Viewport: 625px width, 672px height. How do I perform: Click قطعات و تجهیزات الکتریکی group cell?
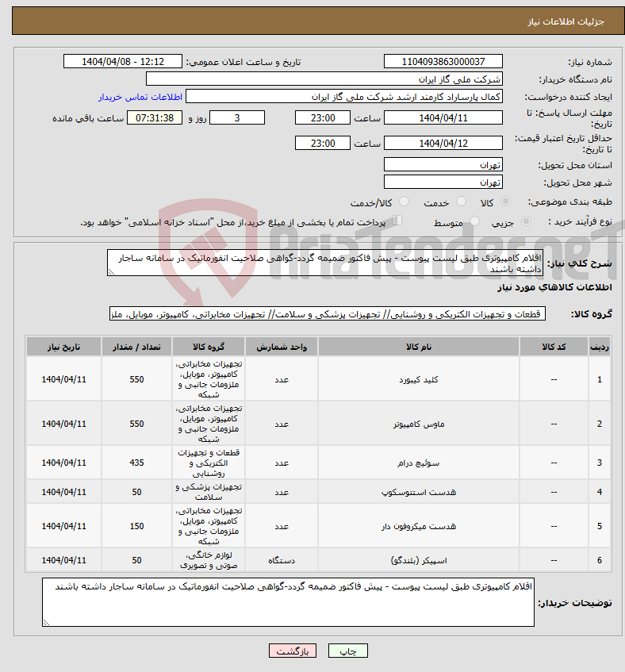coord(209,463)
